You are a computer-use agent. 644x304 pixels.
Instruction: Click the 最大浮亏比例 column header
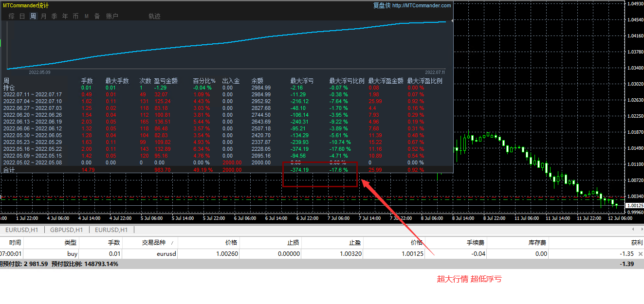pyautogui.click(x=347, y=81)
